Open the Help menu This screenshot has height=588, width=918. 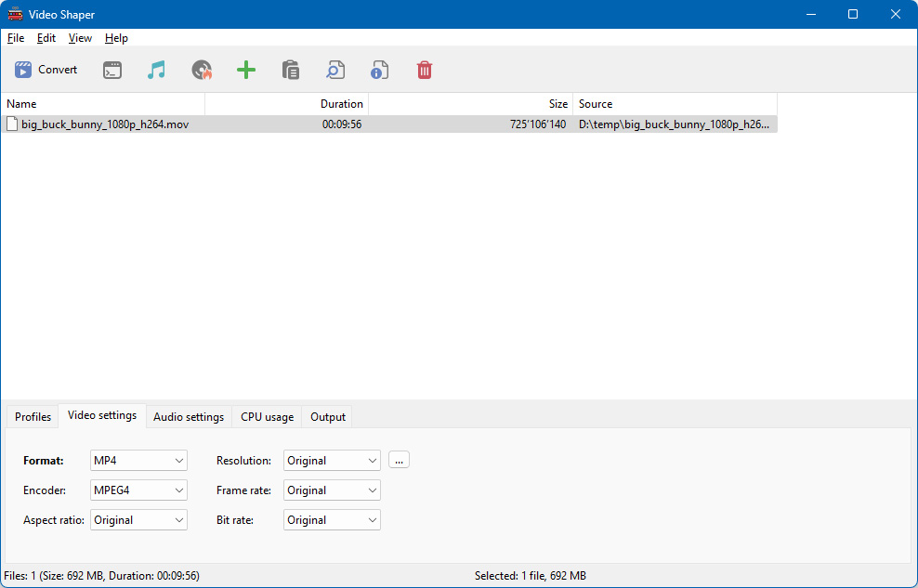point(116,38)
